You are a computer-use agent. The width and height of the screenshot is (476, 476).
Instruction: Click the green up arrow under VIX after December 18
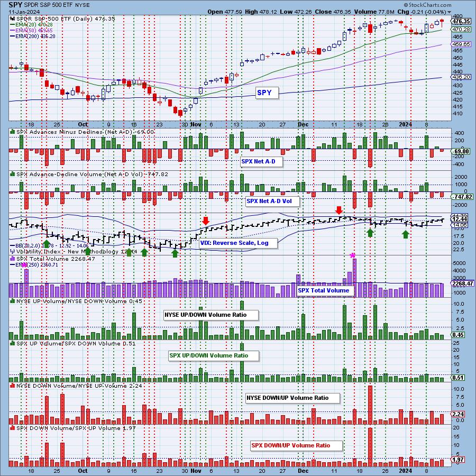click(370, 233)
